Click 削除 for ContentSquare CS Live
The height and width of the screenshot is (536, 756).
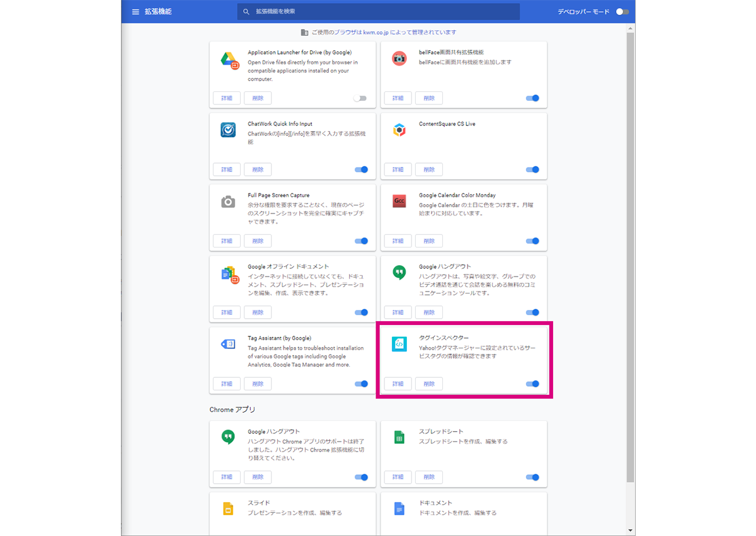coord(429,169)
